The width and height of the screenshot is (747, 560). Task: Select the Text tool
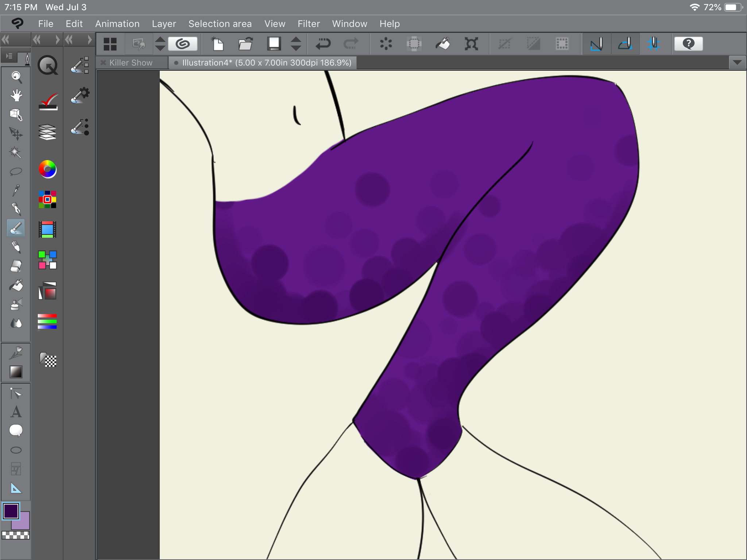(x=16, y=412)
